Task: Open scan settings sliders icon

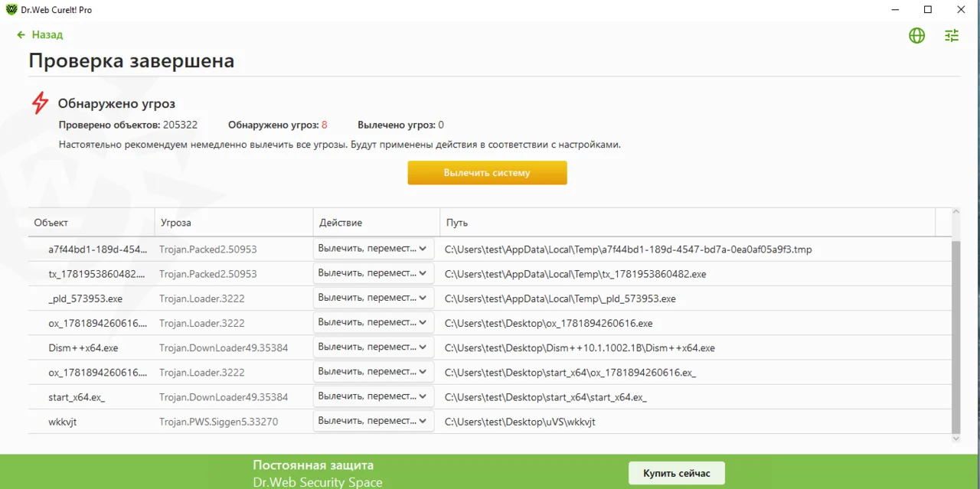Action: pos(952,35)
